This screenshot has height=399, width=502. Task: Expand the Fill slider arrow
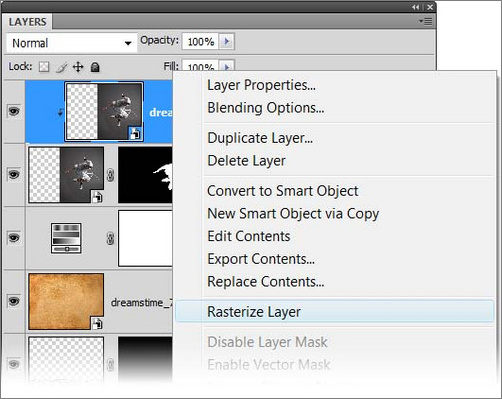(x=227, y=67)
